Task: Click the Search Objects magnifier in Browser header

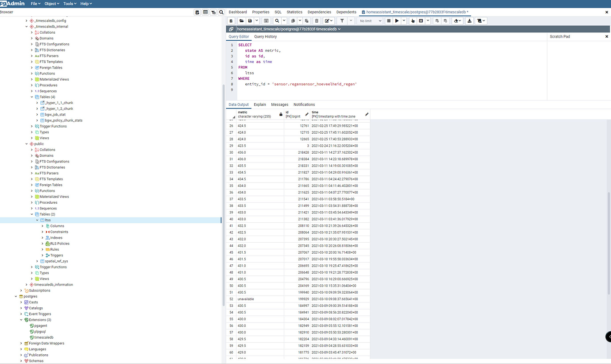Action: pyautogui.click(x=222, y=12)
